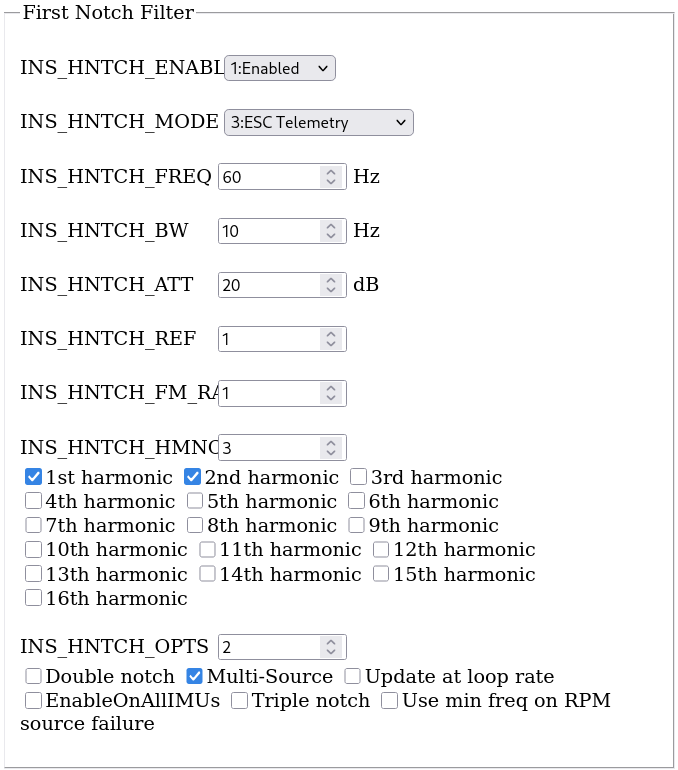Click the INS_HNTCH_FREQ stepper arrows
This screenshot has width=678, height=770.
click(x=331, y=177)
